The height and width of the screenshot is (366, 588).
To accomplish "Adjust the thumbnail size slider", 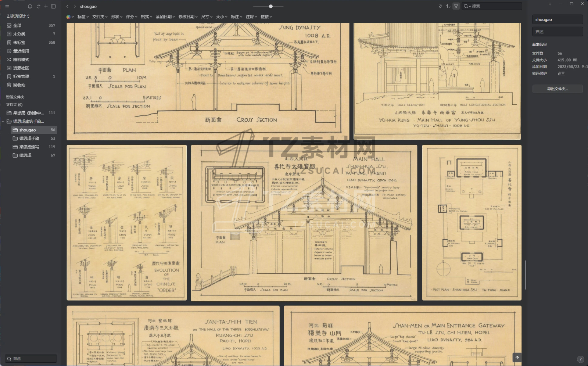I will click(271, 6).
